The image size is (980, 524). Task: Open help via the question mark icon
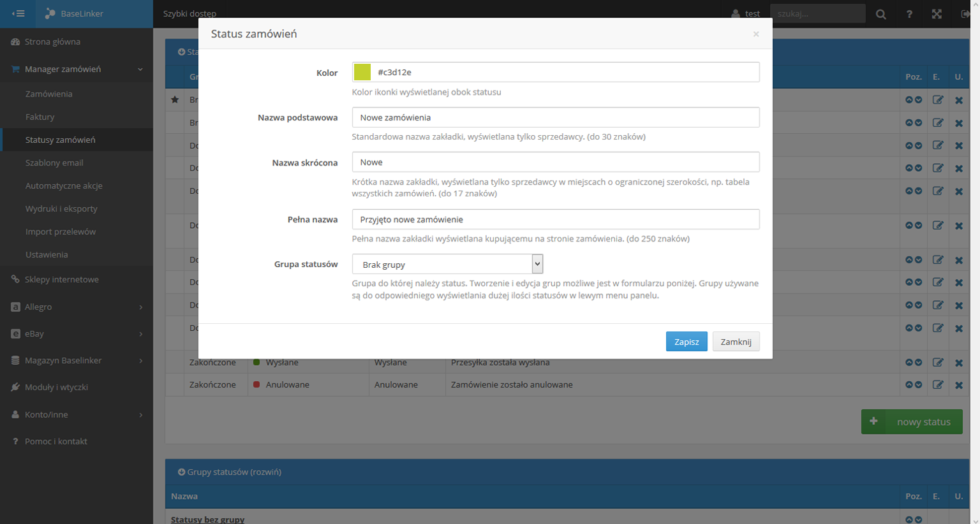tap(909, 14)
